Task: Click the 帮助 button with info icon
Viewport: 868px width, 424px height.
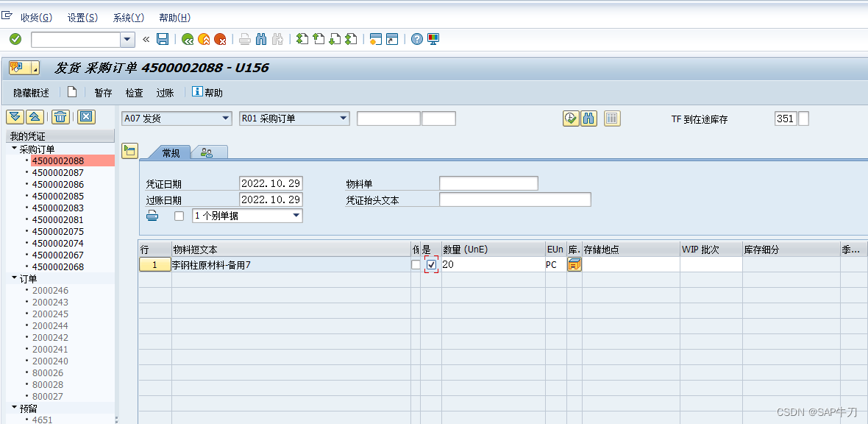Action: (x=207, y=93)
